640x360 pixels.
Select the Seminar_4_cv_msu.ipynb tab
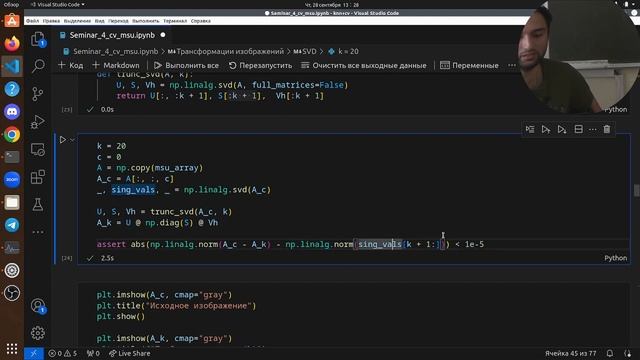click(112, 35)
